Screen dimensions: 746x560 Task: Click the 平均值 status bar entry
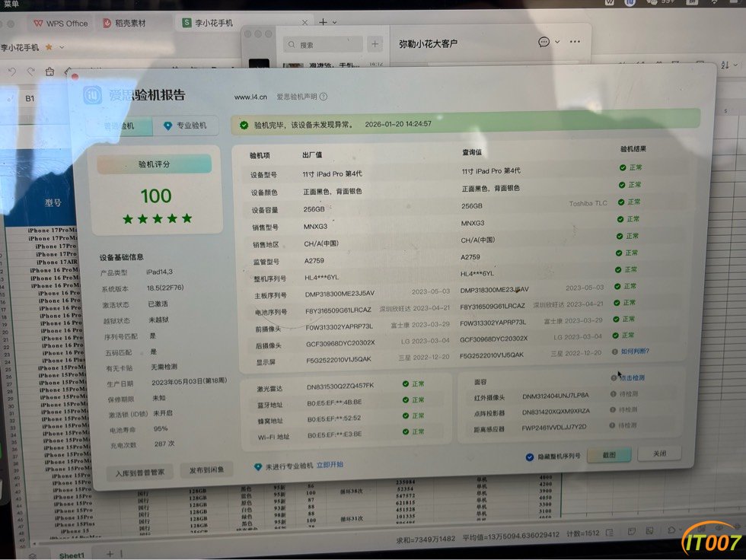(511, 536)
